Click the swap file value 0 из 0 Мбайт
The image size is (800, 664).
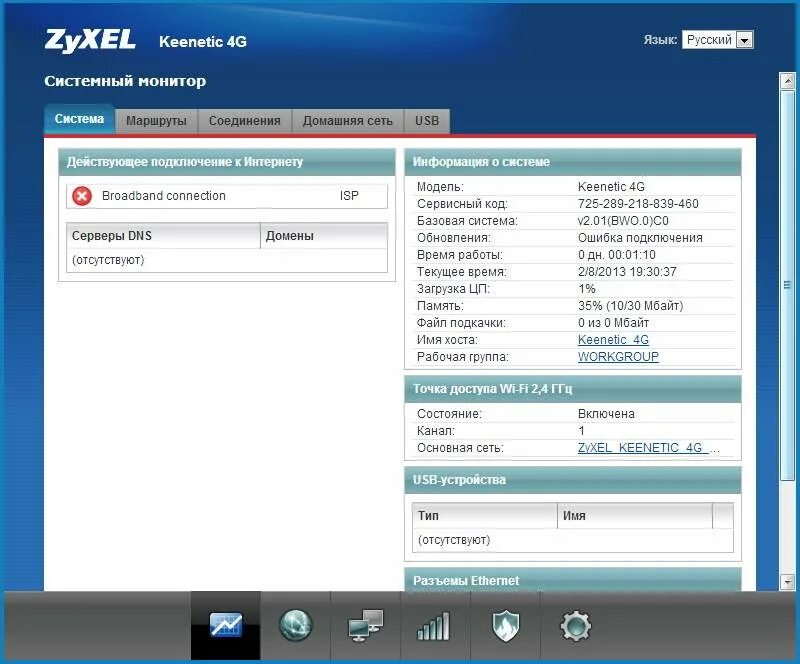click(x=613, y=323)
